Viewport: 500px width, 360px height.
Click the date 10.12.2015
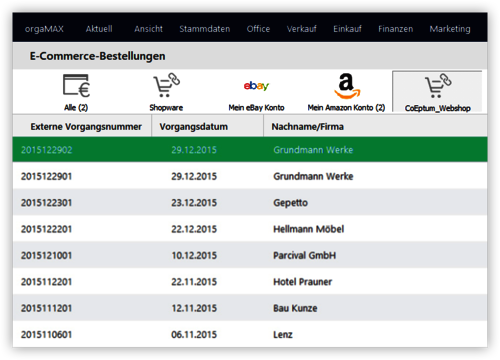coord(194,255)
